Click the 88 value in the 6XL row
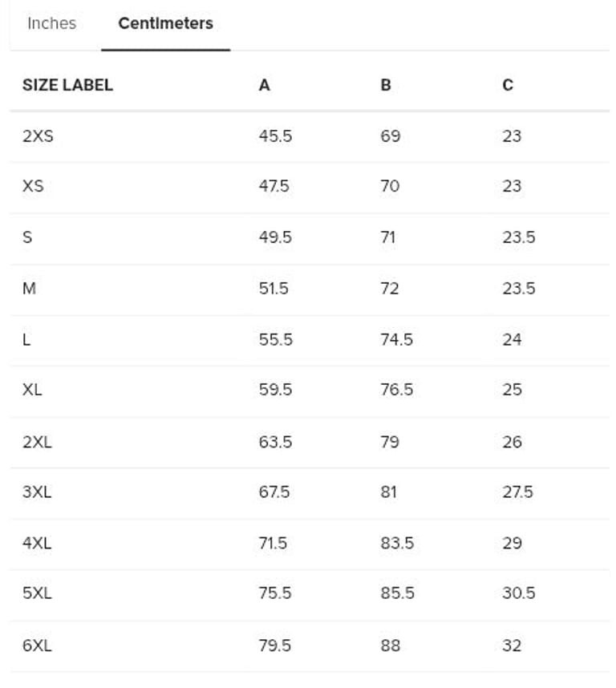 (x=390, y=646)
